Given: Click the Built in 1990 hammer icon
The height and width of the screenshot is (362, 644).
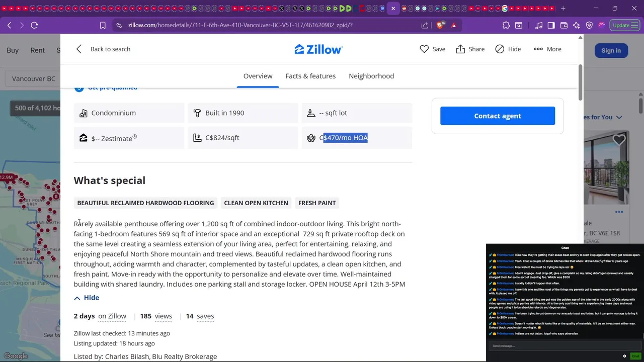Looking at the screenshot, I should coord(197,113).
